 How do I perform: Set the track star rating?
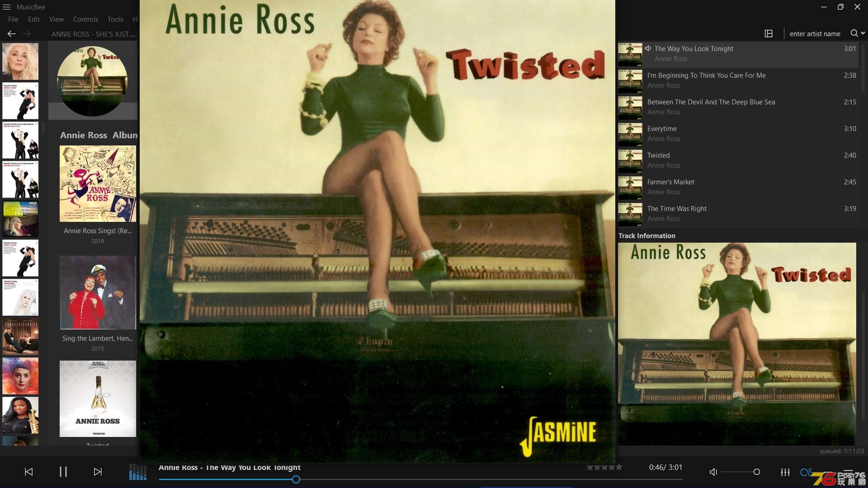coord(604,468)
